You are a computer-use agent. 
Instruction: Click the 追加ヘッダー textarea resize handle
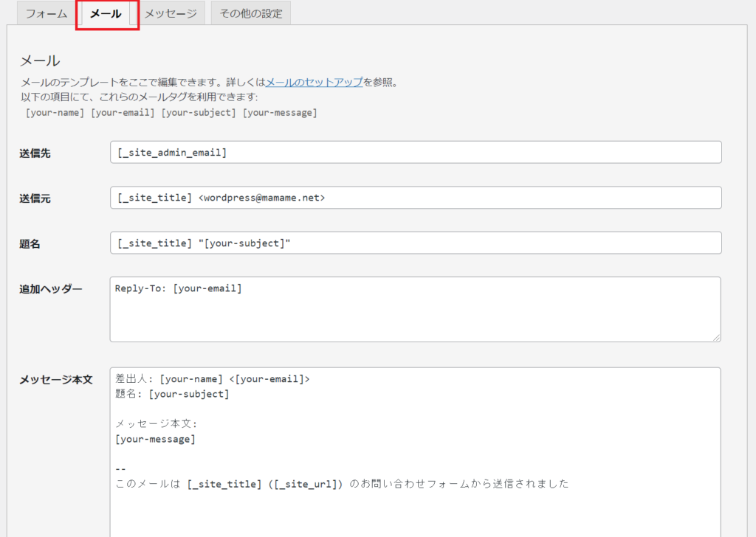point(716,338)
